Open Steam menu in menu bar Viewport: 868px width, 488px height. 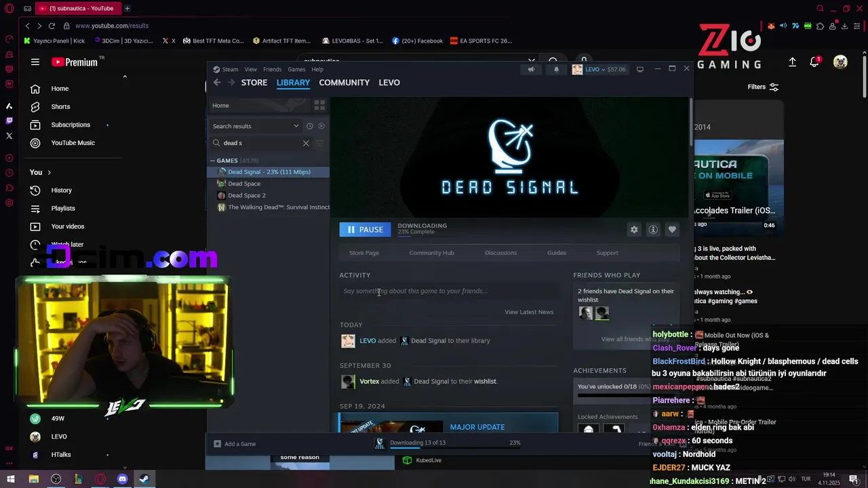point(226,69)
